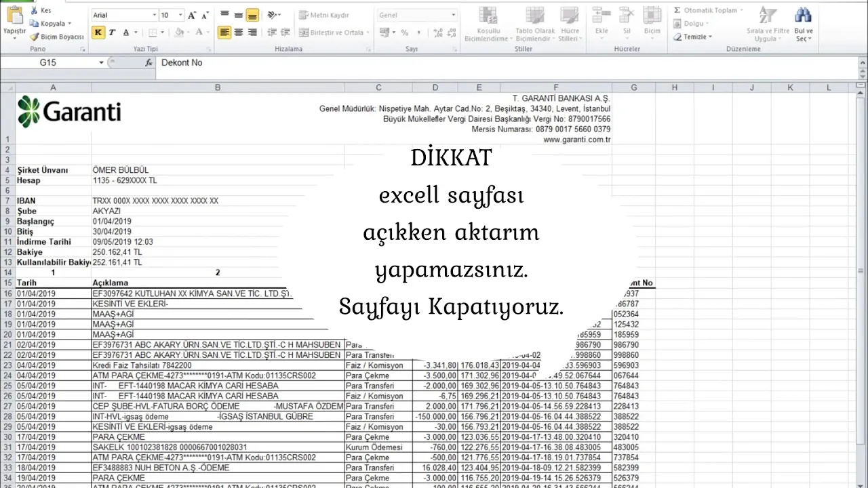Select row 10 header
The image size is (868, 488).
(7, 232)
